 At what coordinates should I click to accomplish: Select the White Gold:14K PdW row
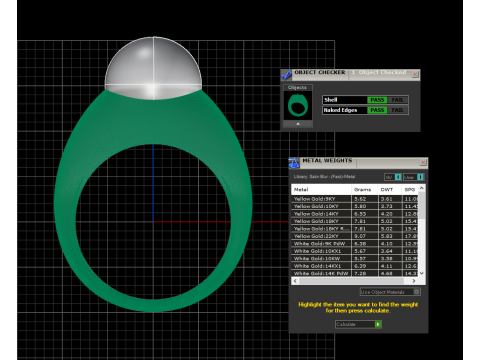[x=355, y=273]
